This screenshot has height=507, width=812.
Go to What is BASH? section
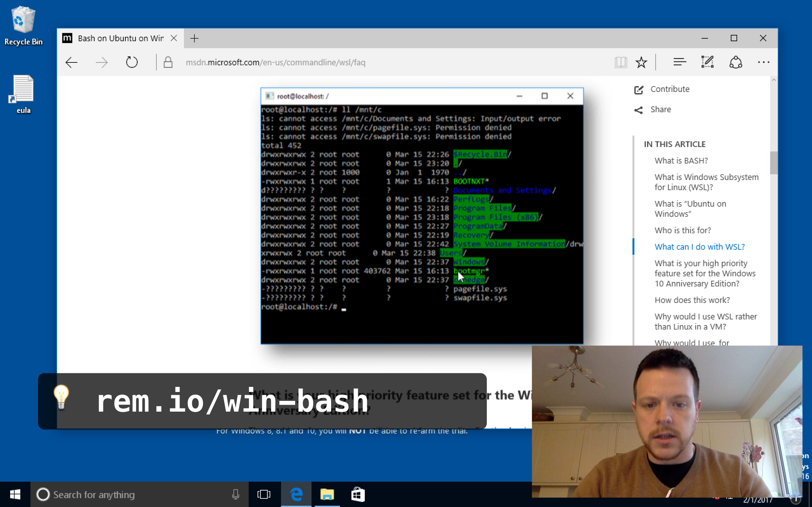681,161
